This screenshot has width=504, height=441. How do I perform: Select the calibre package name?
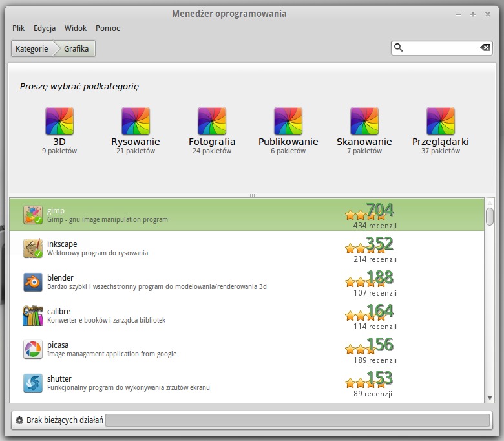click(59, 312)
